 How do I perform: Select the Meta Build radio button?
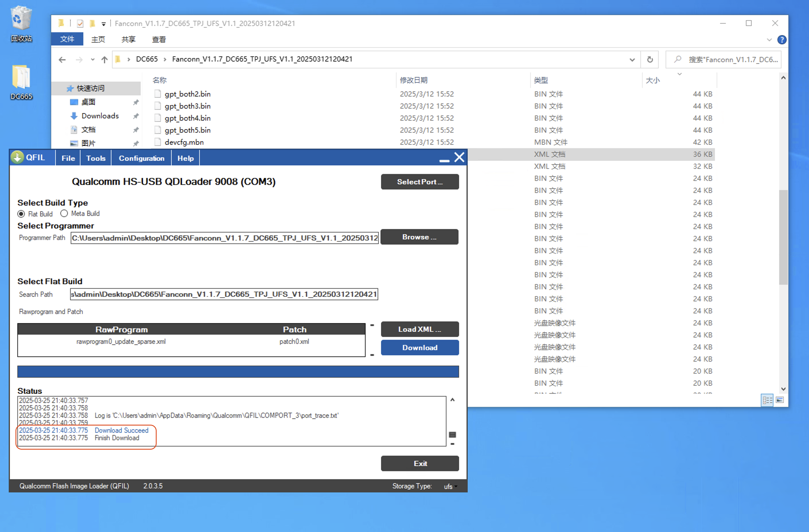click(x=64, y=213)
